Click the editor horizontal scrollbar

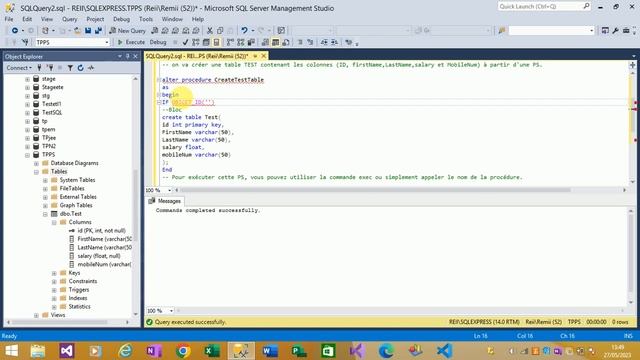[375, 190]
